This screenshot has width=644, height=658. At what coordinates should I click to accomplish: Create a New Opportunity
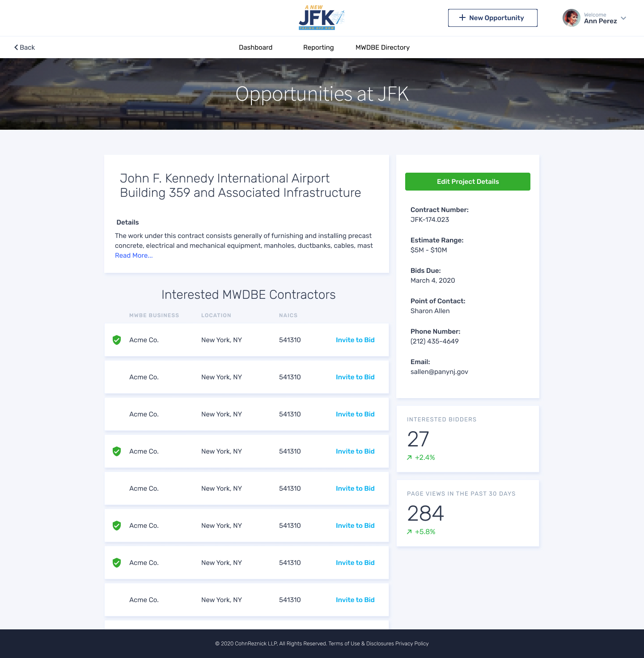tap(493, 18)
